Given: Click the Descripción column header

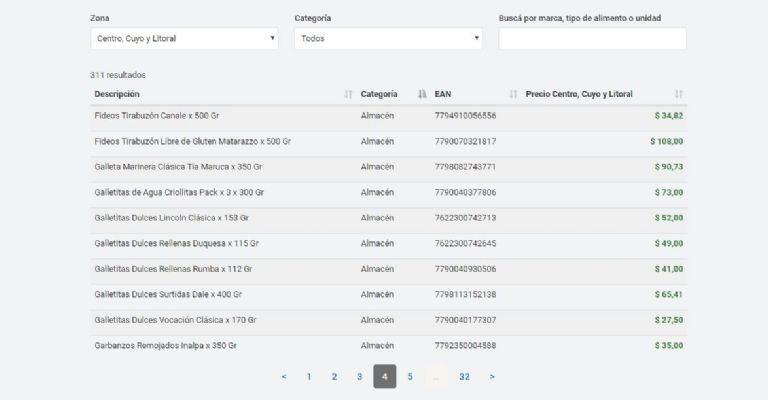Looking at the screenshot, I should click(117, 94).
